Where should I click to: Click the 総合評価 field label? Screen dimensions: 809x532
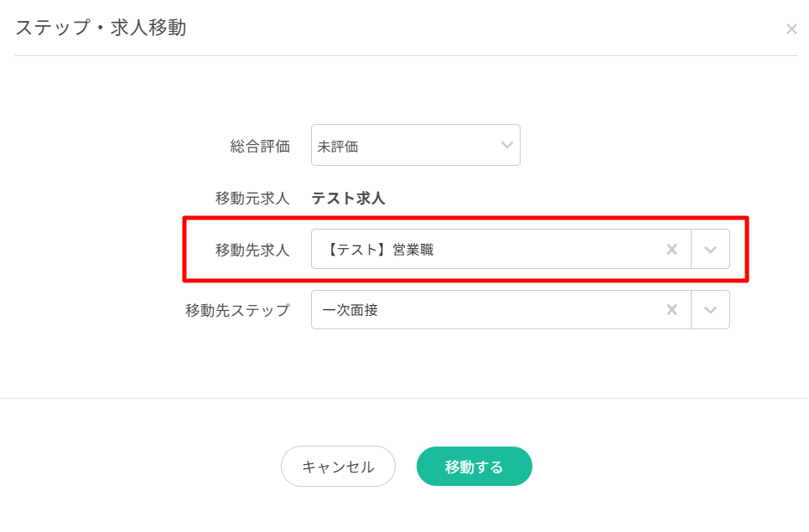click(260, 146)
